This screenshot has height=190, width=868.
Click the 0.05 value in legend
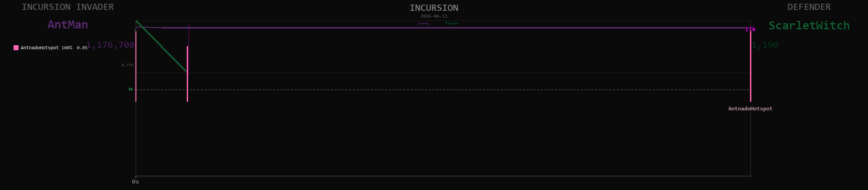point(82,47)
